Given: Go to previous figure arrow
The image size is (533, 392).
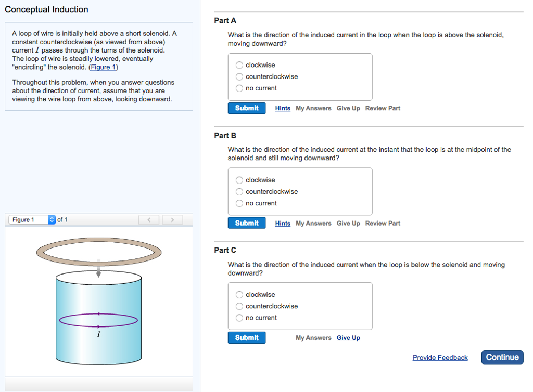Looking at the screenshot, I should click(149, 220).
